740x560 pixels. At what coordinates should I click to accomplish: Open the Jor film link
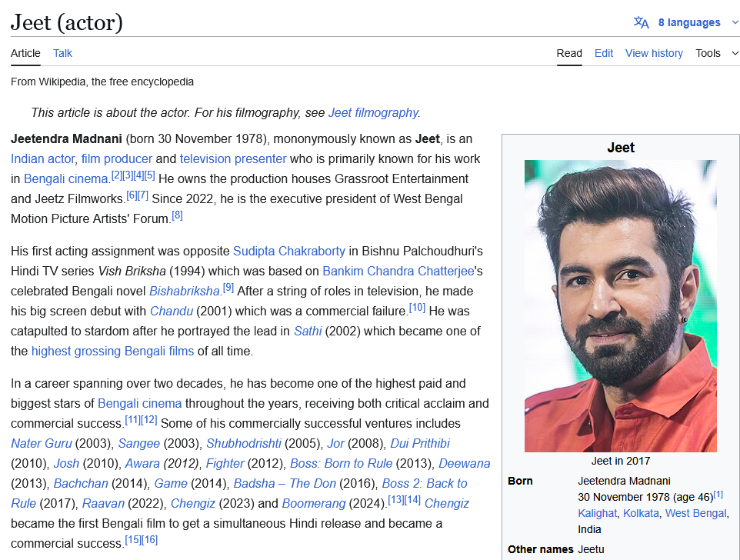click(335, 444)
